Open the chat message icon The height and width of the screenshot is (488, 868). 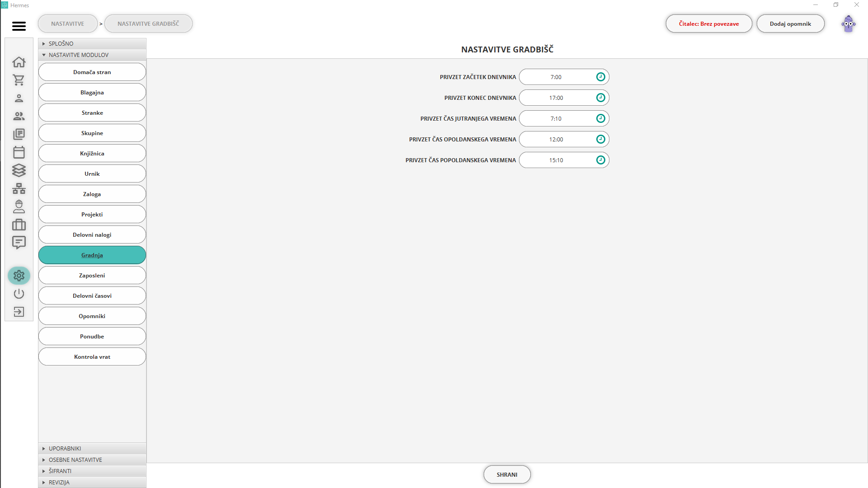coord(19,243)
